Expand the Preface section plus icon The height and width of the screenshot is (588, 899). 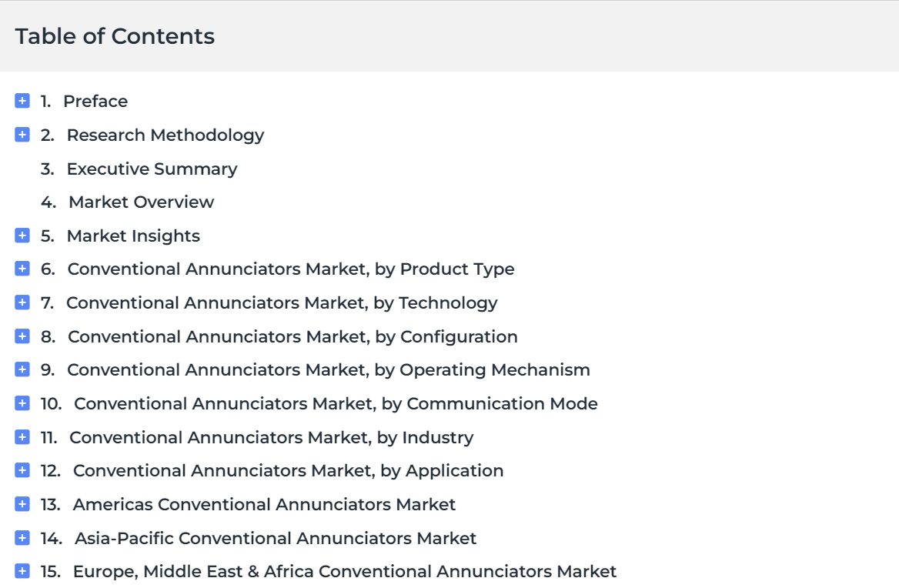point(22,101)
